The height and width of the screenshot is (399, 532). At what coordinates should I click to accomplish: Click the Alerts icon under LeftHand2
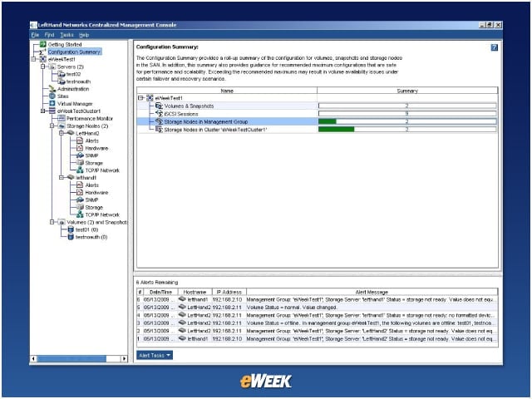click(x=80, y=140)
